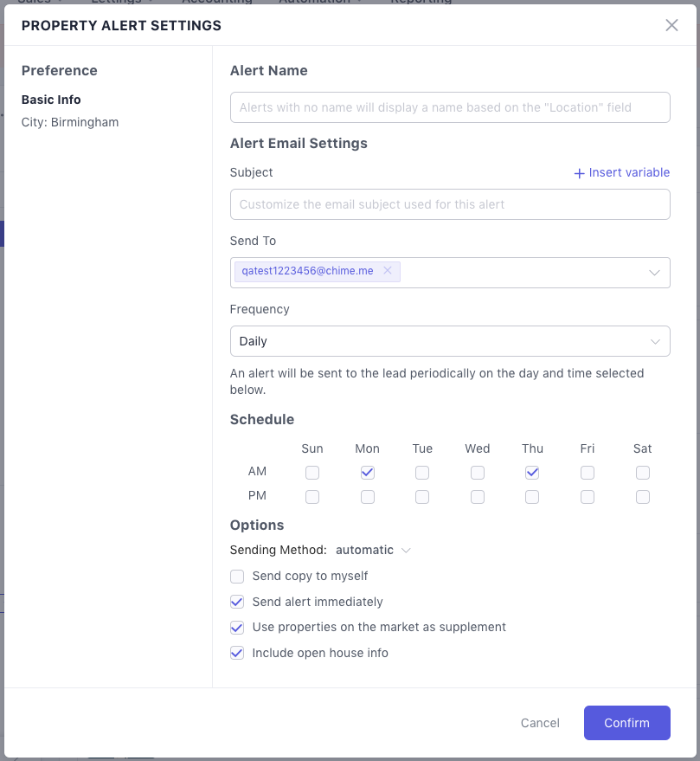Enable Send copy to myself option

[x=237, y=576]
